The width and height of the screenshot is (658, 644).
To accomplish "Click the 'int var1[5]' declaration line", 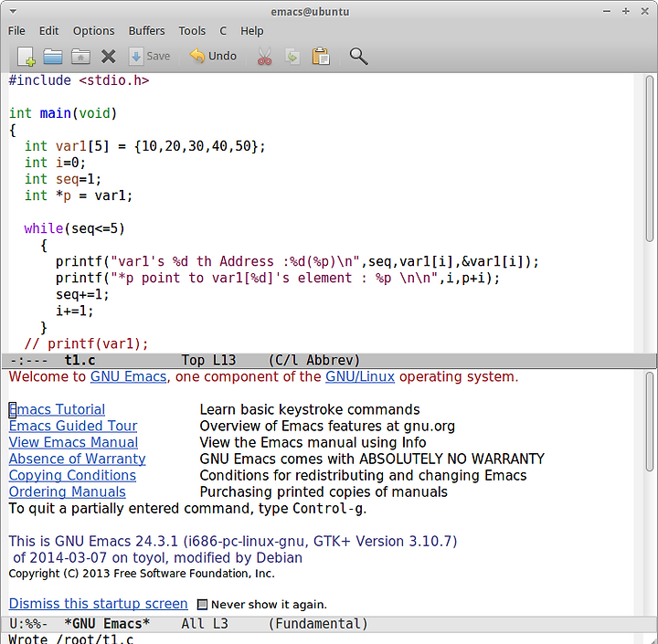I will pos(144,146).
